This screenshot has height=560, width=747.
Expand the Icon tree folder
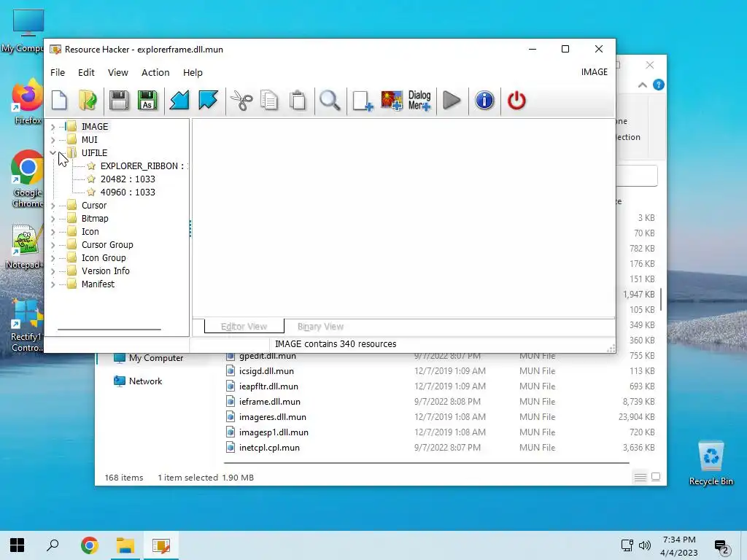(53, 232)
